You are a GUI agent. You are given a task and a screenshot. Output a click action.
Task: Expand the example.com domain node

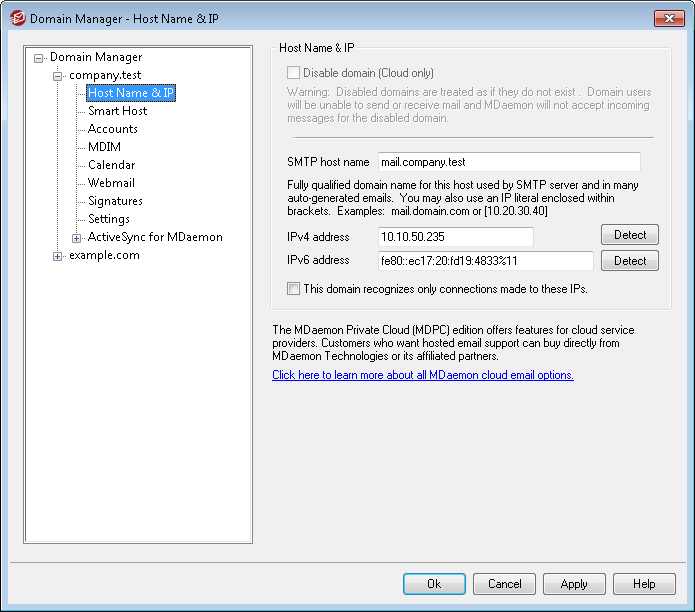pyautogui.click(x=57, y=257)
